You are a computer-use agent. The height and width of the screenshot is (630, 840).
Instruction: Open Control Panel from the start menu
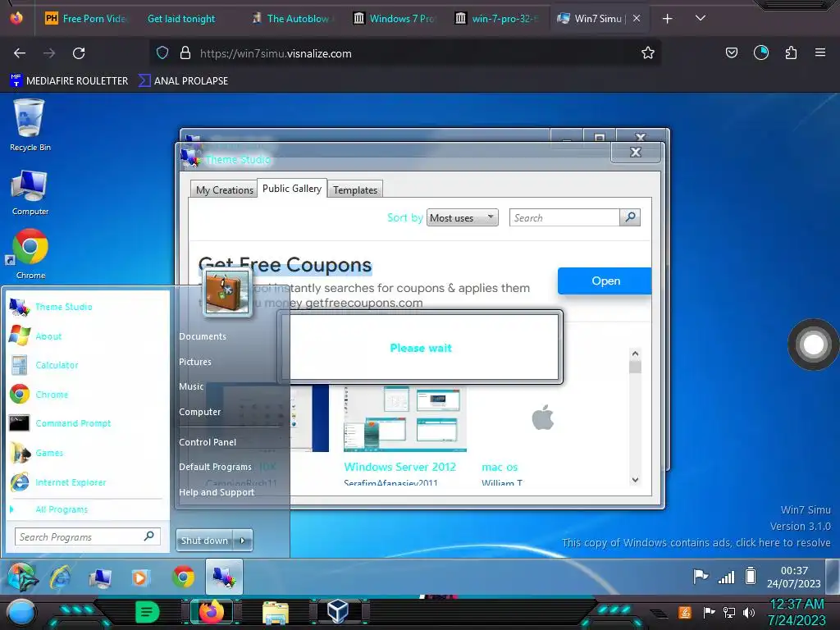click(x=208, y=442)
